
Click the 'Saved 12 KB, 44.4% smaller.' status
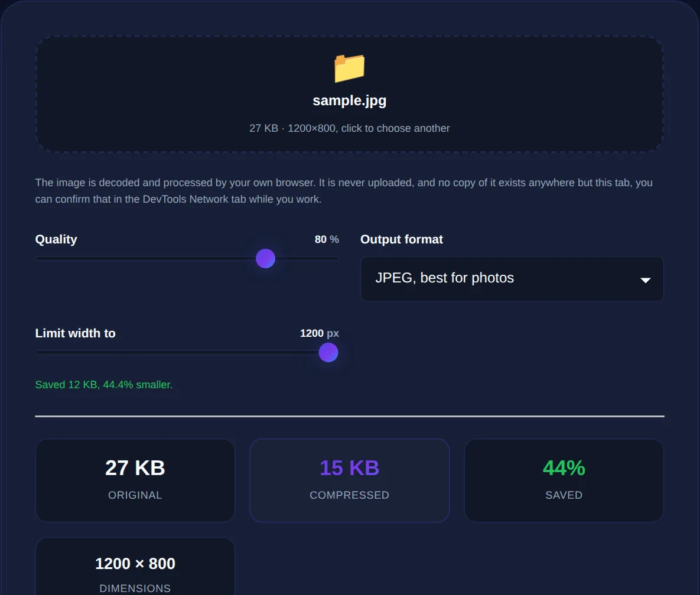point(104,385)
